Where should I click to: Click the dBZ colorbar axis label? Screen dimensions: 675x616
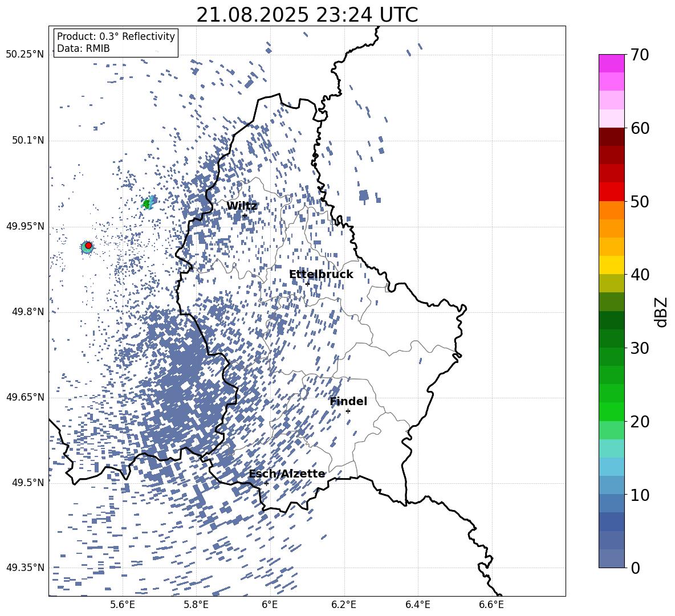click(x=662, y=312)
